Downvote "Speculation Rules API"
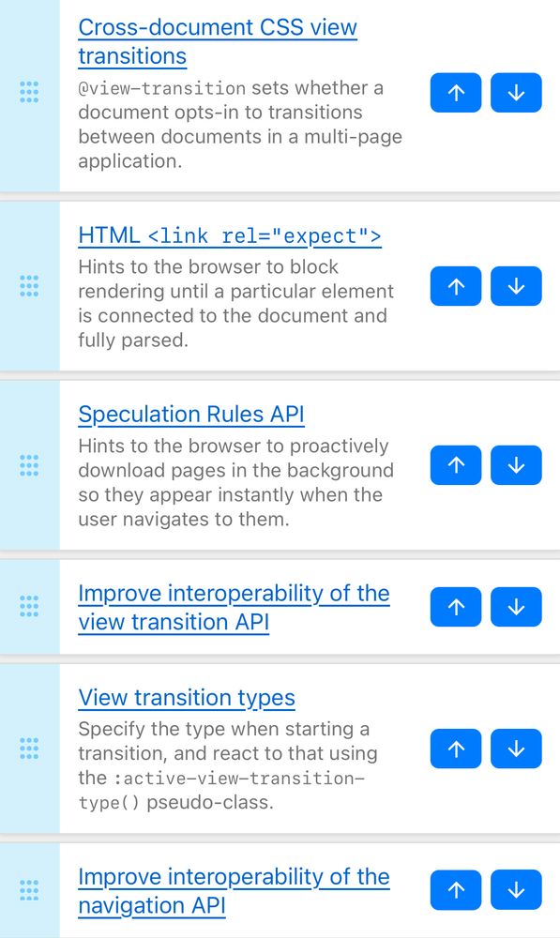 516,464
